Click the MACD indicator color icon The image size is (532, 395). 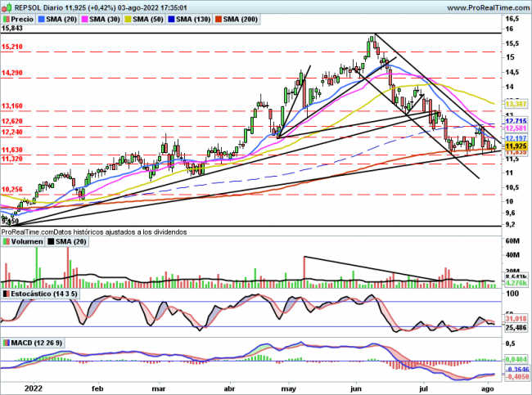click(x=6, y=343)
